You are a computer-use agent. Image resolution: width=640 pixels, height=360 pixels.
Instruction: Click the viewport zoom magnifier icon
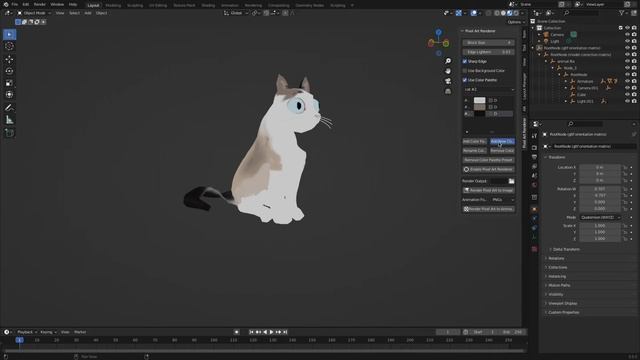tap(448, 61)
